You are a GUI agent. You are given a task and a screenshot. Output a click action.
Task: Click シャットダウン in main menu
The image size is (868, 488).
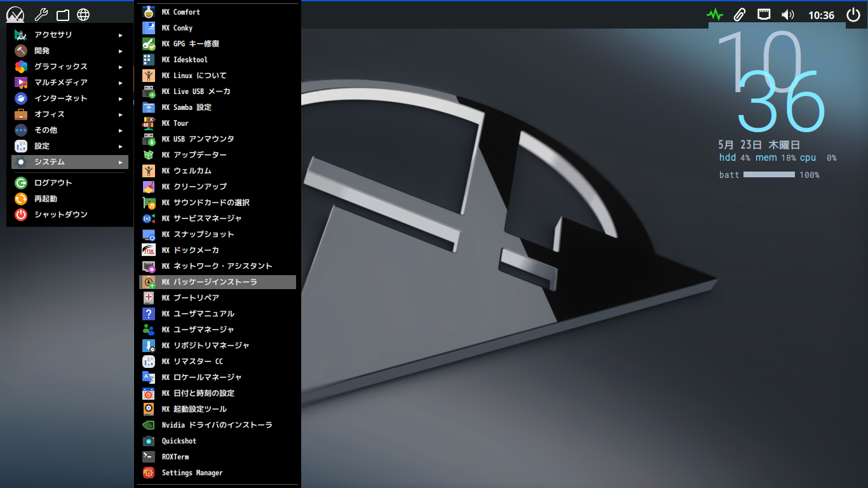click(70, 215)
